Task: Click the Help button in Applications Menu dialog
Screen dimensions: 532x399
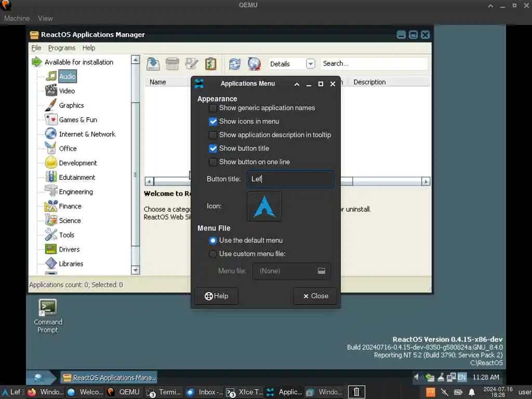Action: [x=217, y=296]
